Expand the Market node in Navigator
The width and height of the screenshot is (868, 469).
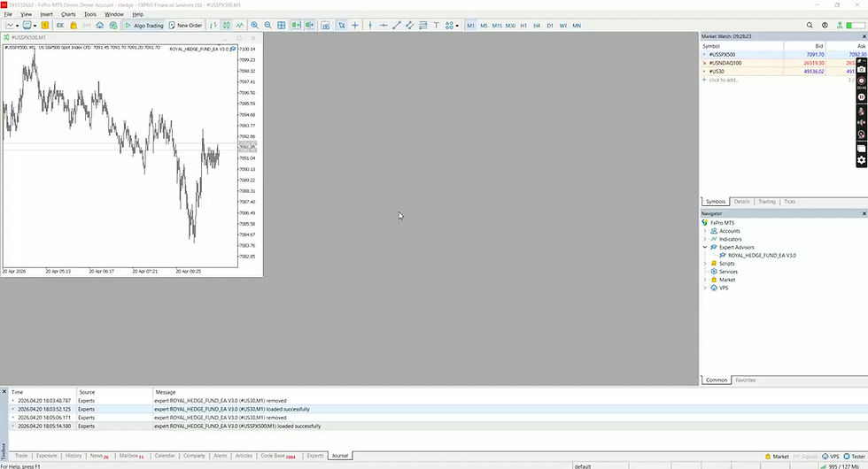(x=705, y=280)
